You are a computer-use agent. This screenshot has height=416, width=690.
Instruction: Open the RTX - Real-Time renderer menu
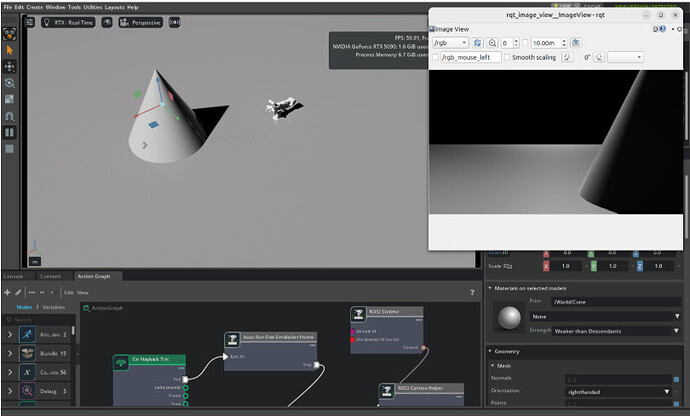(68, 22)
